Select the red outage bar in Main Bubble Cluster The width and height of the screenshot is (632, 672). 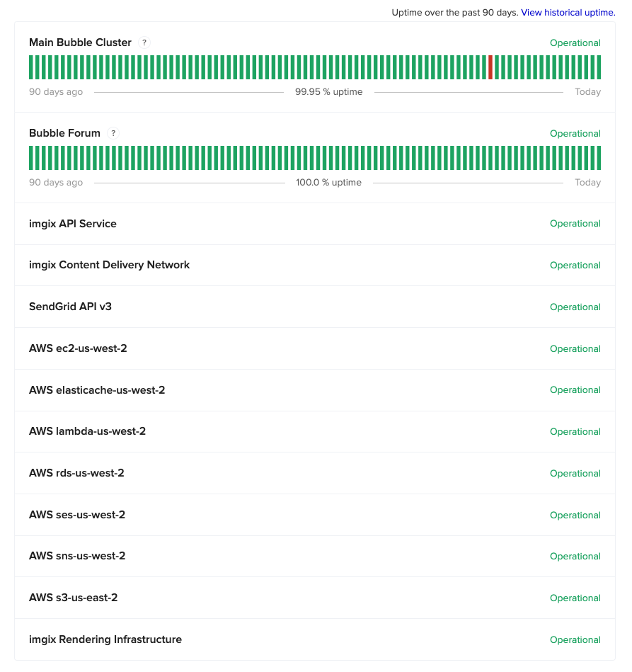pyautogui.click(x=492, y=67)
